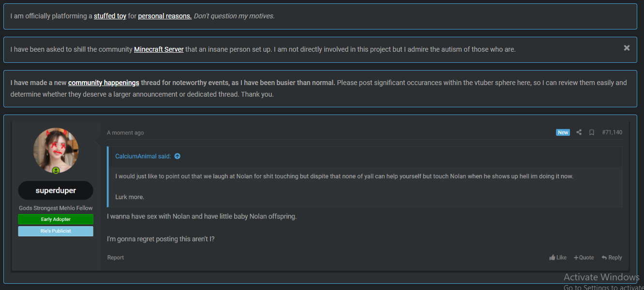Viewport: 644px width, 290px height.
Task: Like superduper's post
Action: (558, 258)
